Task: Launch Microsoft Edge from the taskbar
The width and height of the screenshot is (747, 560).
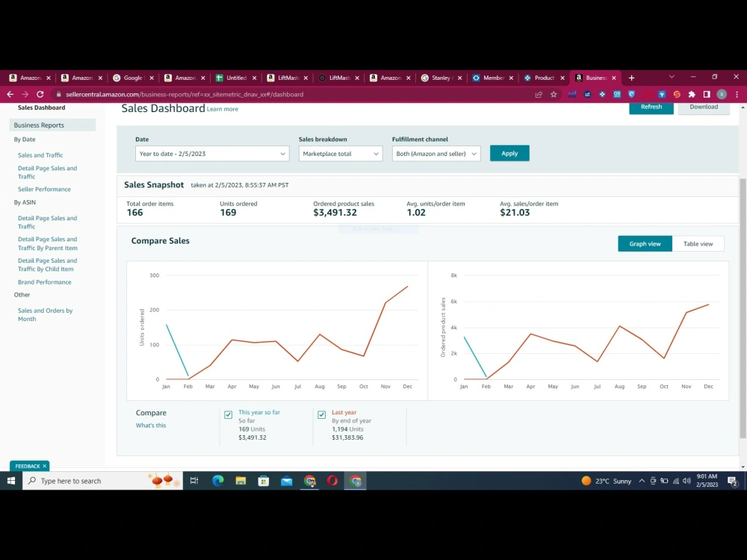Action: [x=217, y=481]
